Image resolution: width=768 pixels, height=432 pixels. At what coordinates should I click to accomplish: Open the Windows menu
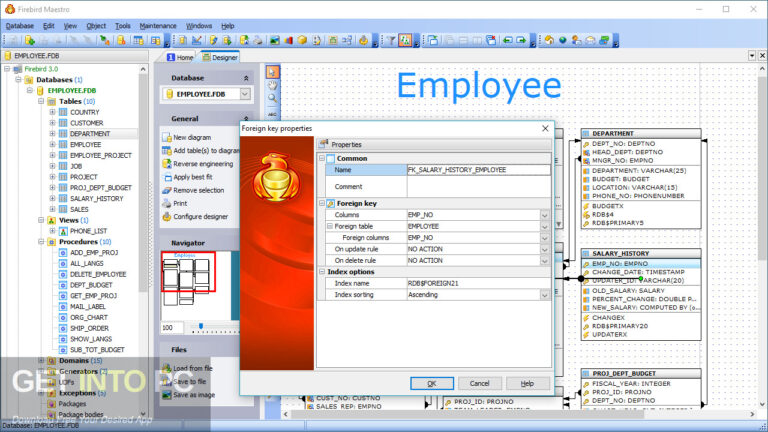199,26
